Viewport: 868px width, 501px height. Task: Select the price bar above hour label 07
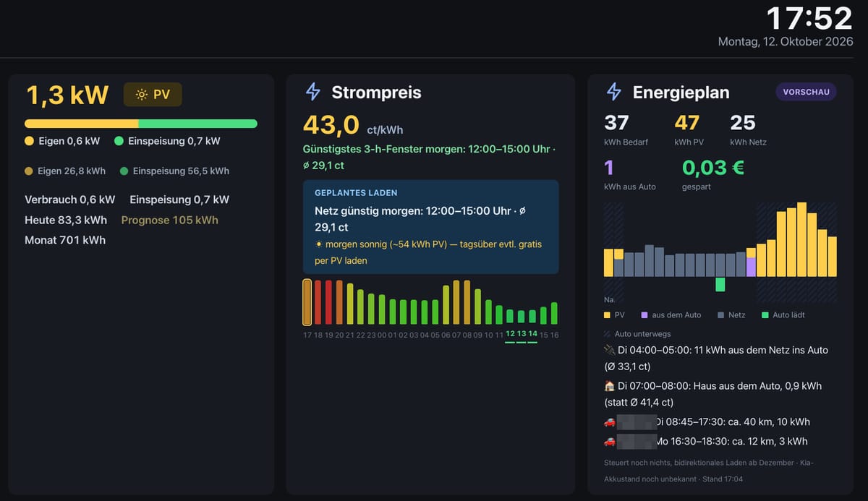tap(456, 302)
